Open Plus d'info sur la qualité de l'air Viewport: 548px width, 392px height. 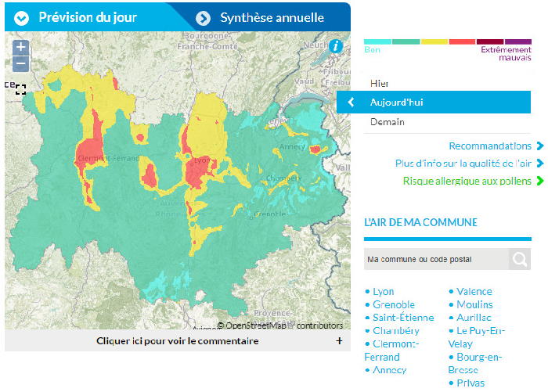[463, 164]
